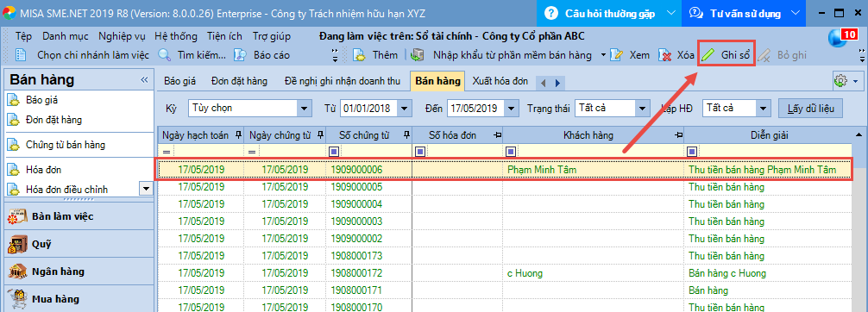The image size is (868, 312).
Task: Filter operator icon in Diễn giải column
Action: (691, 151)
